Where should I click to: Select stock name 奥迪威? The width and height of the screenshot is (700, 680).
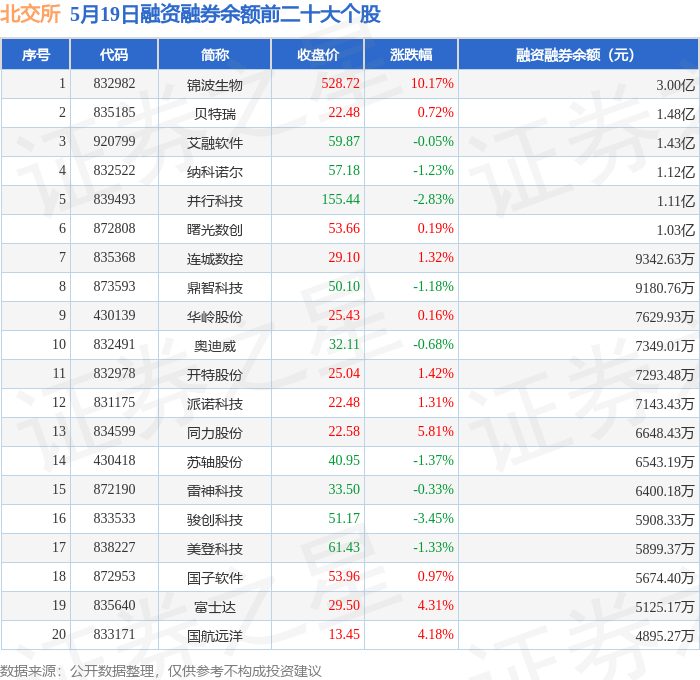215,346
